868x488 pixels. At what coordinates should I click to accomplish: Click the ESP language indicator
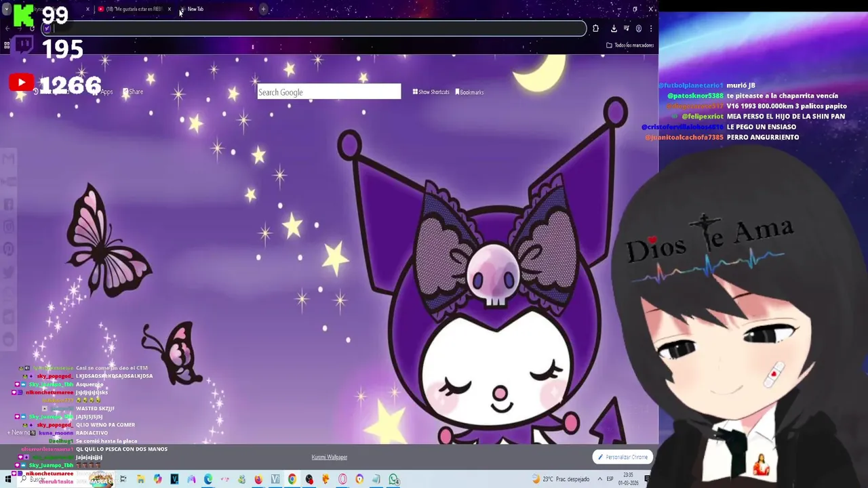point(610,479)
